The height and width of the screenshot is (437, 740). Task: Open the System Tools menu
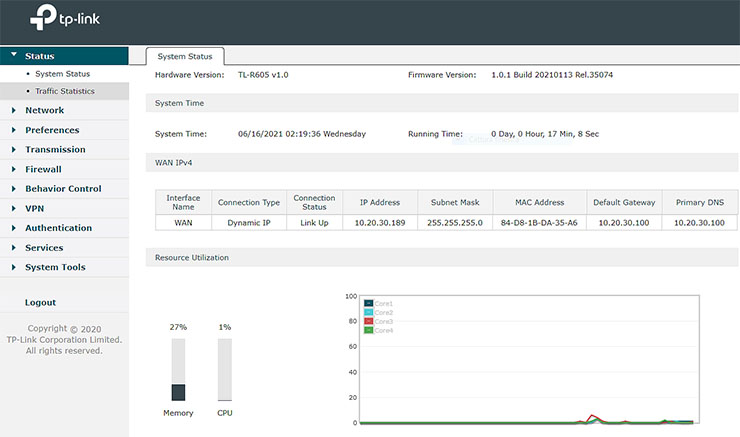[x=55, y=267]
